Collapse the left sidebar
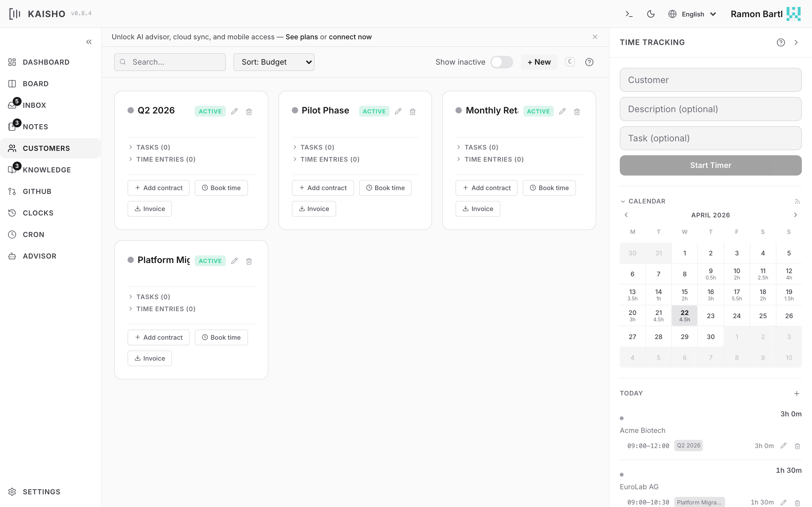812x507 pixels. [x=89, y=42]
